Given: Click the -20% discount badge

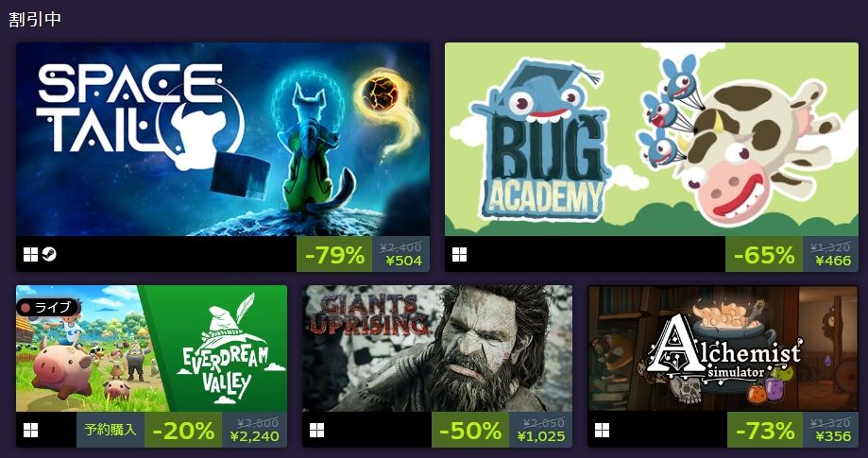Looking at the screenshot, I should pyautogui.click(x=183, y=430).
